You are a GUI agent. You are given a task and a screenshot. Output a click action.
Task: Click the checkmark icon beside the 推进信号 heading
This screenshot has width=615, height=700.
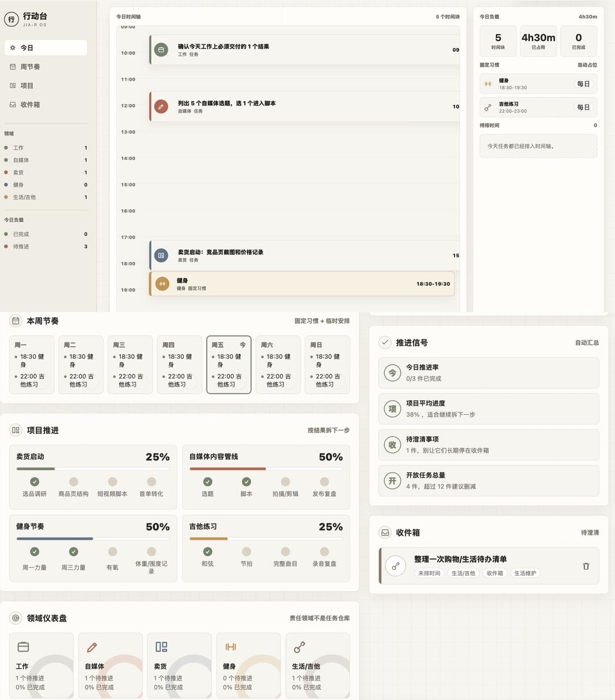(x=385, y=342)
